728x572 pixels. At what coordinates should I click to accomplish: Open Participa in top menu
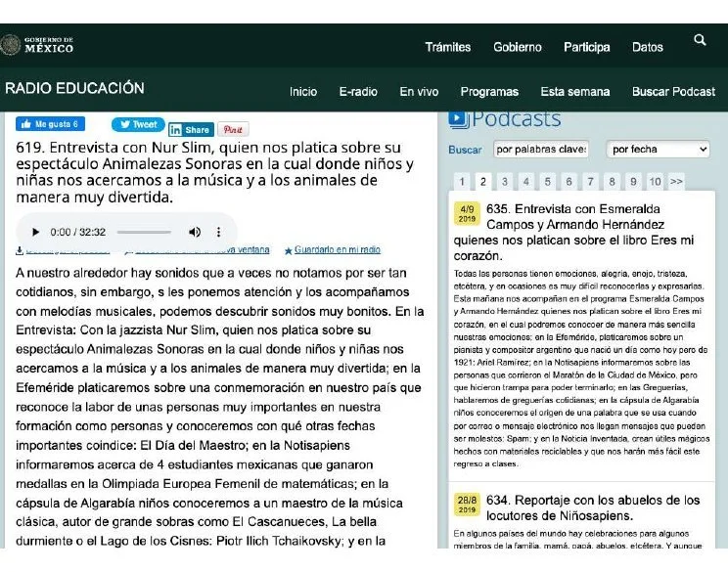(x=587, y=47)
